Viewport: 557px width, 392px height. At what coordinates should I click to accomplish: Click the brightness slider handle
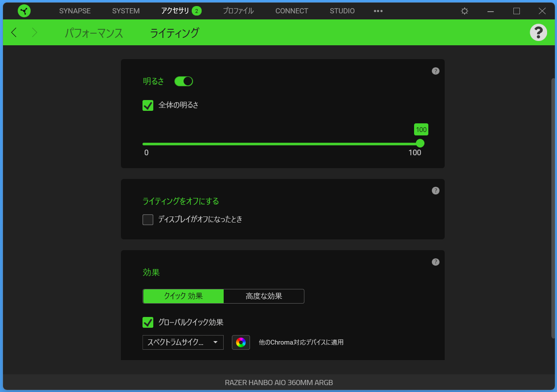(420, 143)
